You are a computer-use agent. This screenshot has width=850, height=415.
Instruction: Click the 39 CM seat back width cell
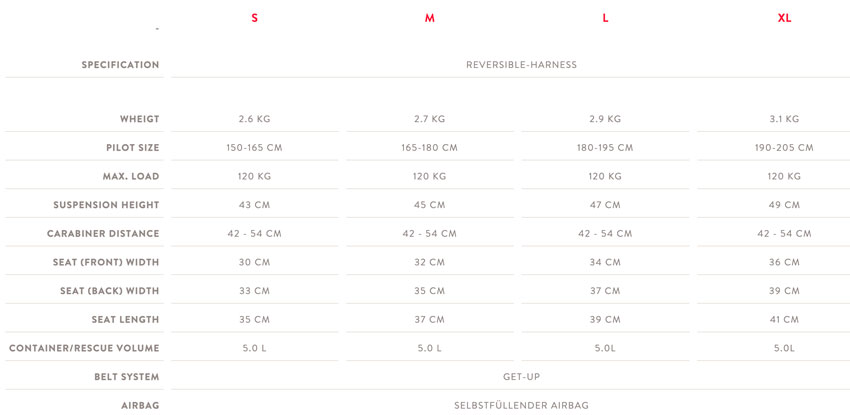click(x=784, y=291)
